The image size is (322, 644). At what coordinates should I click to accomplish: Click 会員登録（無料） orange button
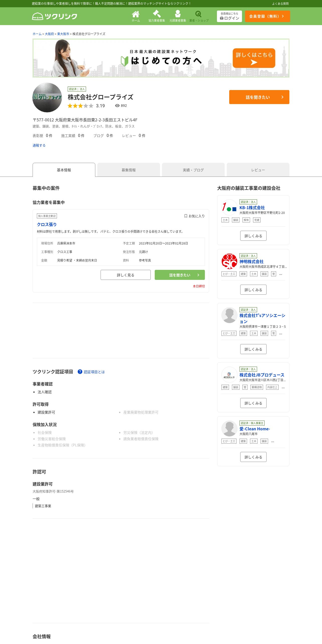click(267, 16)
